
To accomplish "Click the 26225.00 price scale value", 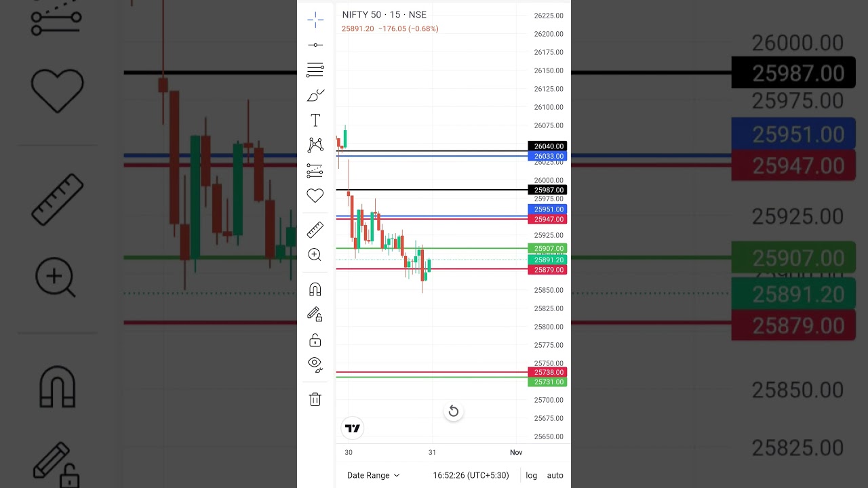I will (549, 16).
